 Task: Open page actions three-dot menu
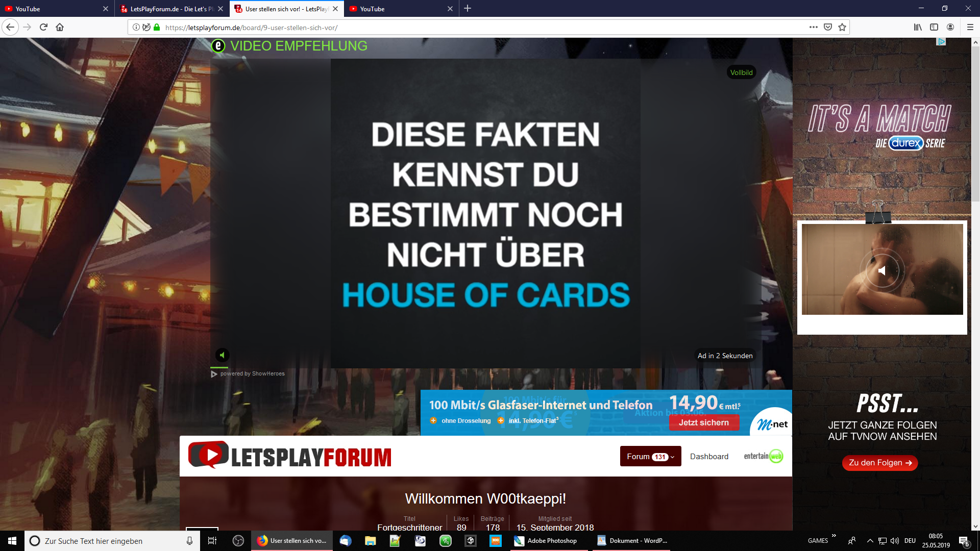point(814,27)
